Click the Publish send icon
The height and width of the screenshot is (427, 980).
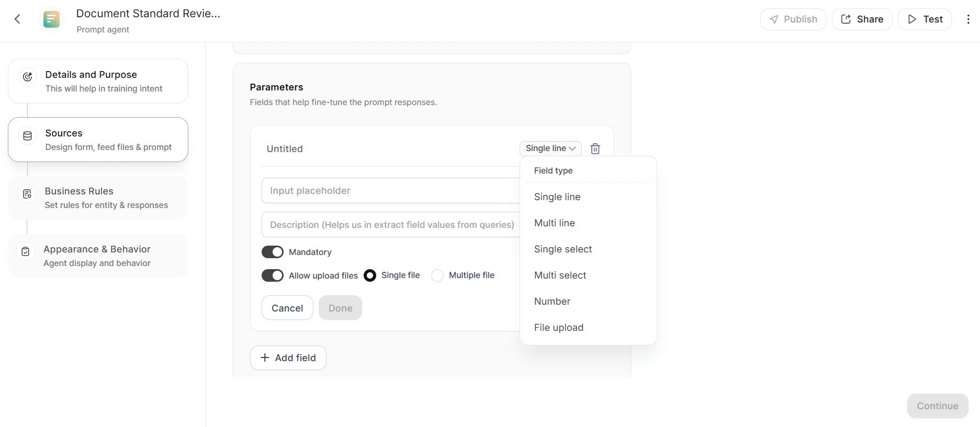(773, 19)
